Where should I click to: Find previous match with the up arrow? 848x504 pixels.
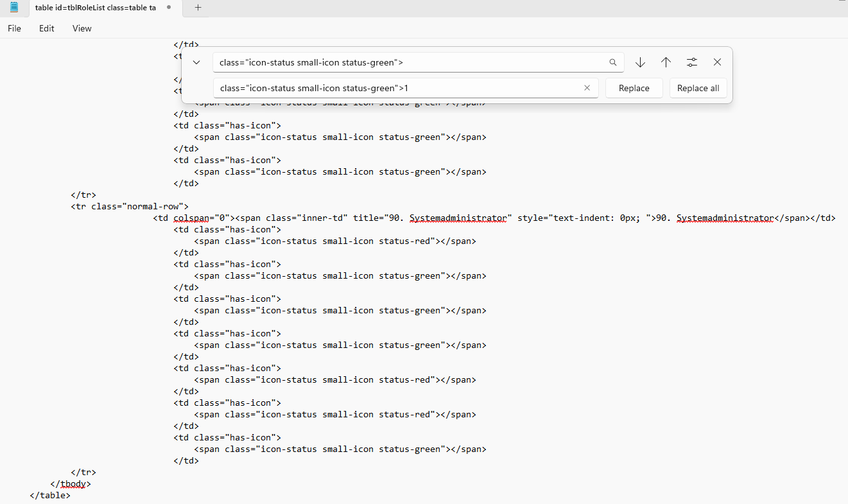[x=666, y=62]
